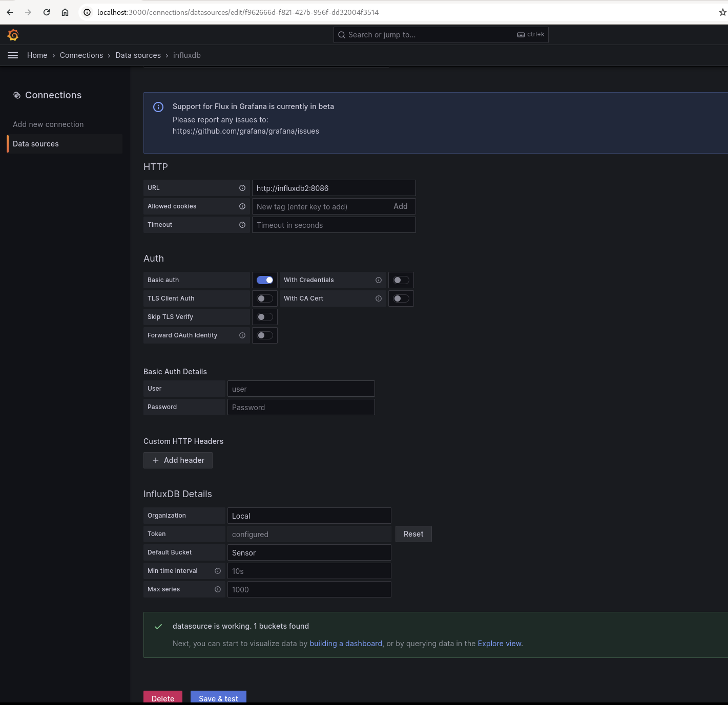
Task: Click the Timeout in seconds field
Action: tap(334, 225)
